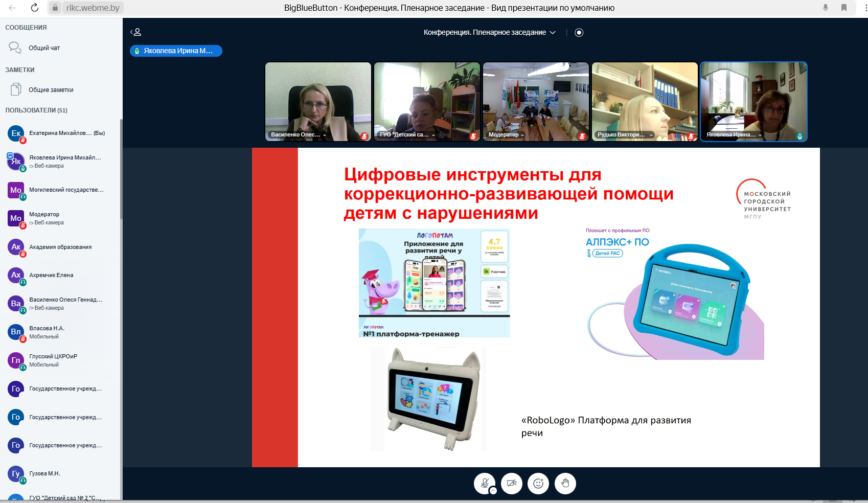This screenshot has width=868, height=503.
Task: Click the recording indicator icon
Action: click(x=579, y=33)
